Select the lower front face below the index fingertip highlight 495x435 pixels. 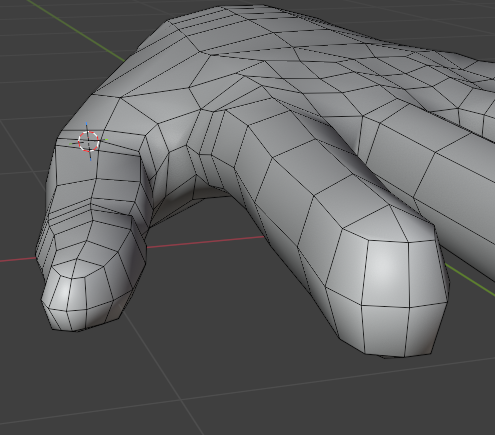[x=385, y=330]
